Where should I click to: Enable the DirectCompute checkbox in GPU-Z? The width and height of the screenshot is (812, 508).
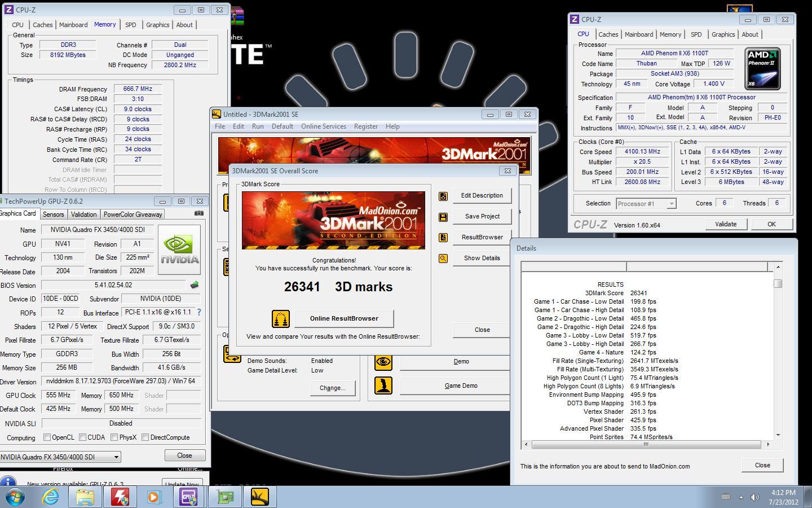click(x=145, y=437)
